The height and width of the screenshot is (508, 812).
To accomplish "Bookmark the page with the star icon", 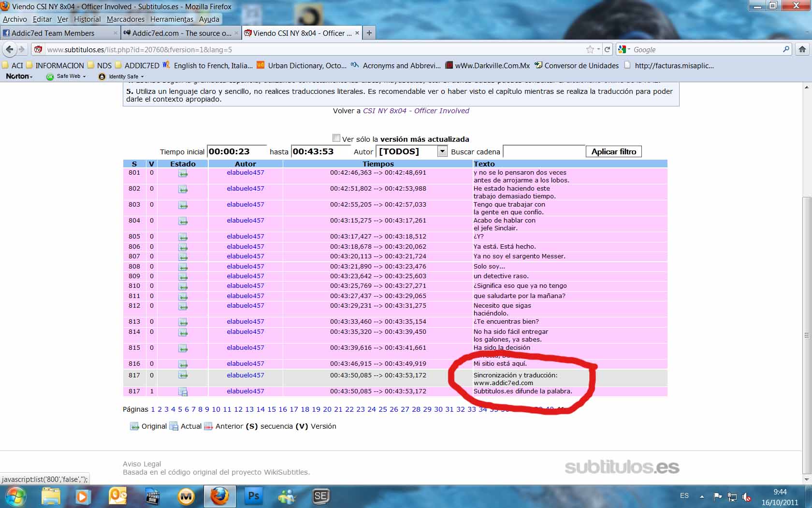I will point(590,49).
